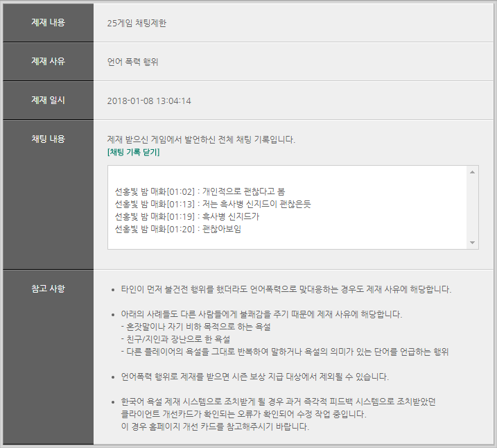Viewport: 497px width, 448px height.
Task: Select the 제재 내용 row header
Action: [48, 22]
